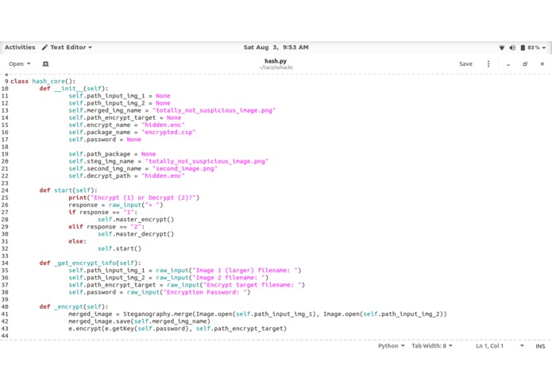552x392 pixels.
Task: Click the "encrypted.csp" string on line 16
Action: [x=168, y=133]
